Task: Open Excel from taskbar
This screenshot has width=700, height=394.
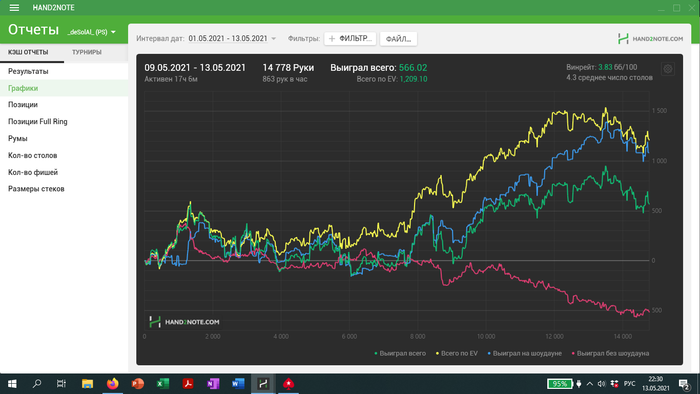Action: 163,384
